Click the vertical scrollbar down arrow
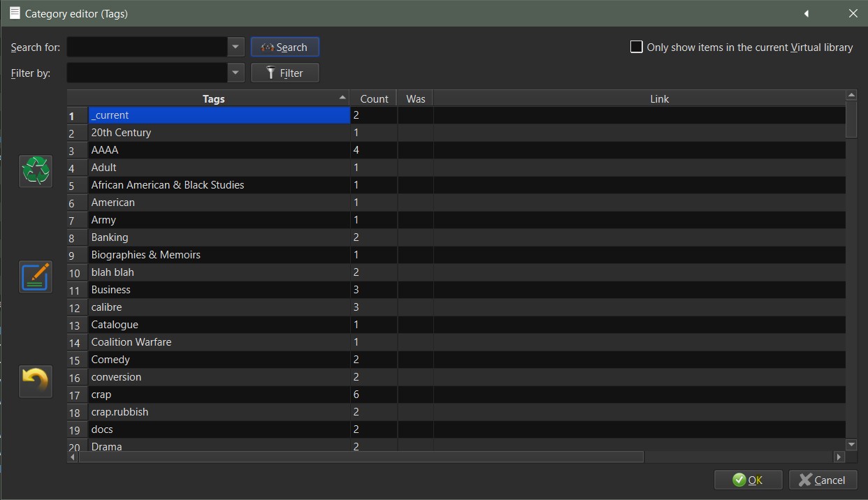 (851, 444)
